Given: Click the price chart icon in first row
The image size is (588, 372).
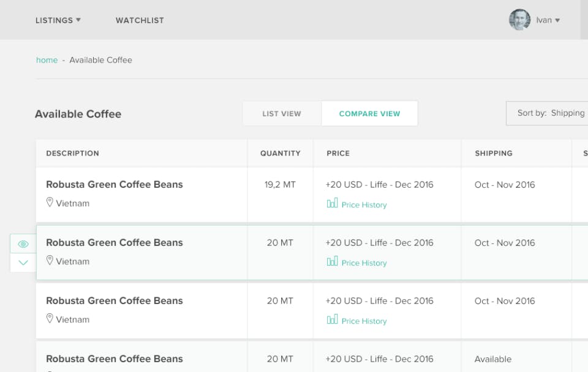Looking at the screenshot, I should coord(332,204).
